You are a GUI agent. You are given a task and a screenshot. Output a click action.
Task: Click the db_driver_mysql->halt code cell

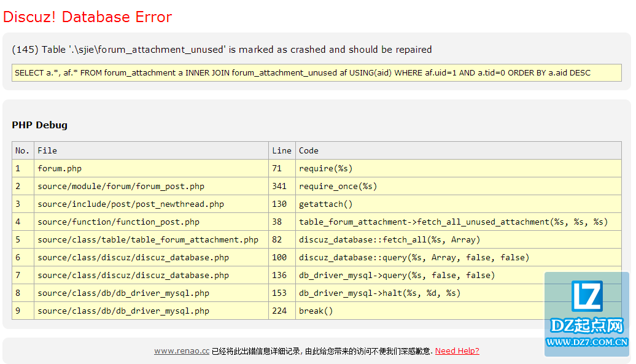coord(459,293)
